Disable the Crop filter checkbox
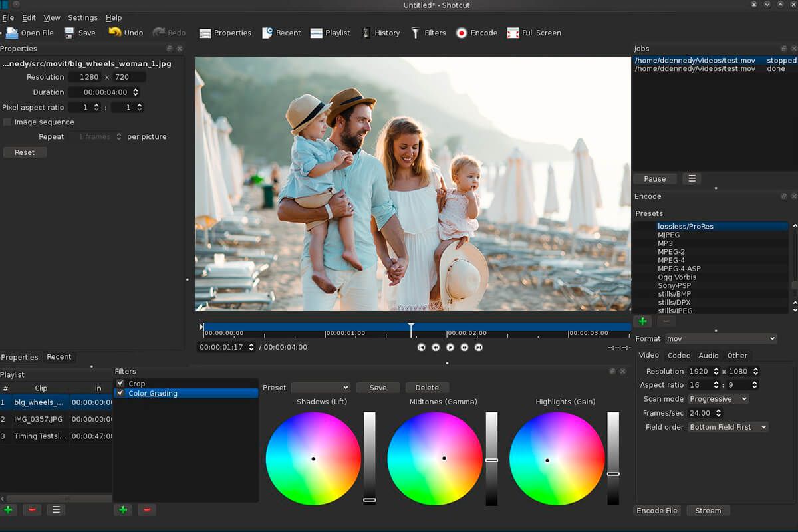This screenshot has width=798, height=532. 121,382
